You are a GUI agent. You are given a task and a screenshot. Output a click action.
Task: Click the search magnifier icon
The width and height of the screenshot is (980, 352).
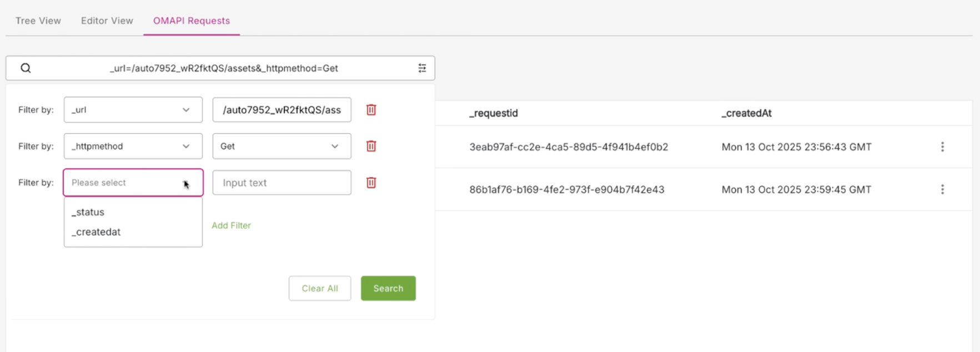point(26,68)
